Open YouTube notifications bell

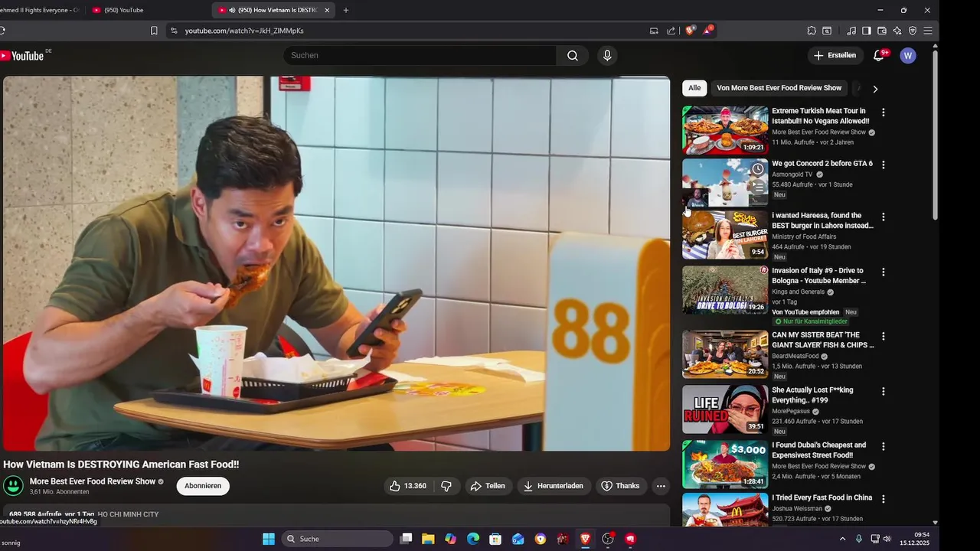tap(880, 55)
